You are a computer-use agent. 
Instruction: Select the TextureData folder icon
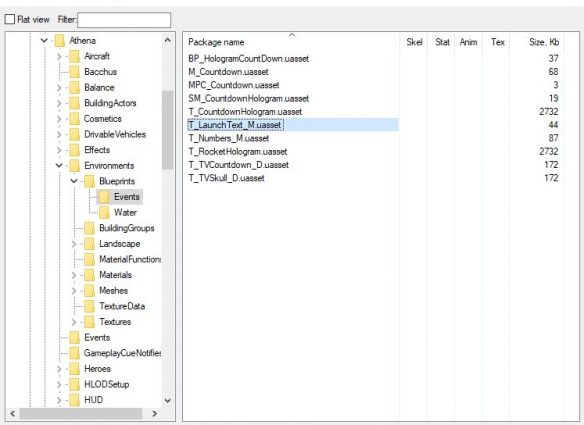tap(89, 307)
